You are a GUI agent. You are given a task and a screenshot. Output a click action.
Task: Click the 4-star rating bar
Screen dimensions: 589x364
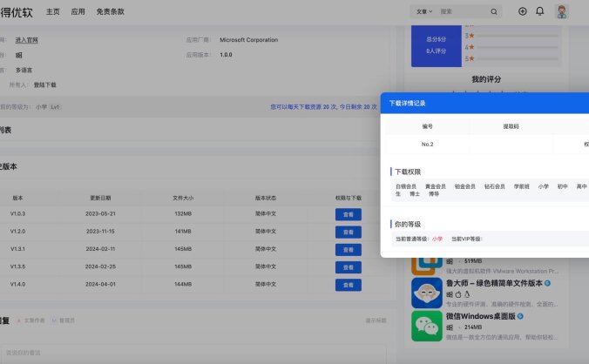(517, 47)
